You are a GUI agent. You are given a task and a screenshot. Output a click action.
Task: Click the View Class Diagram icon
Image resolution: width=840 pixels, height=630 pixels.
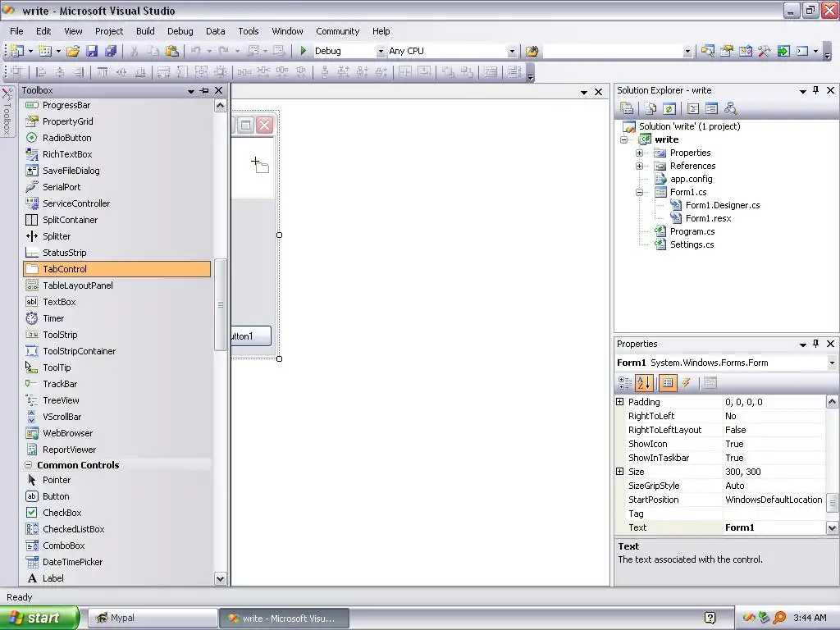pos(730,109)
